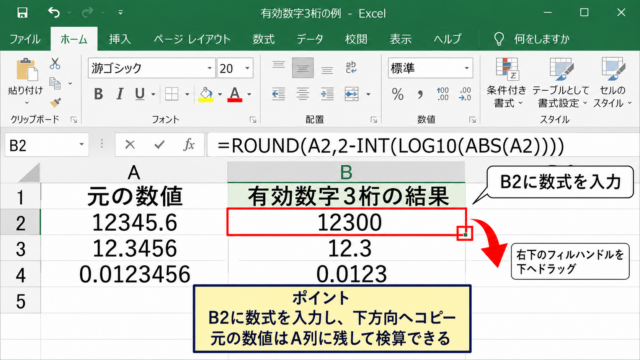This screenshot has width=640, height=360.
Task: Select column A header
Action: [134, 172]
